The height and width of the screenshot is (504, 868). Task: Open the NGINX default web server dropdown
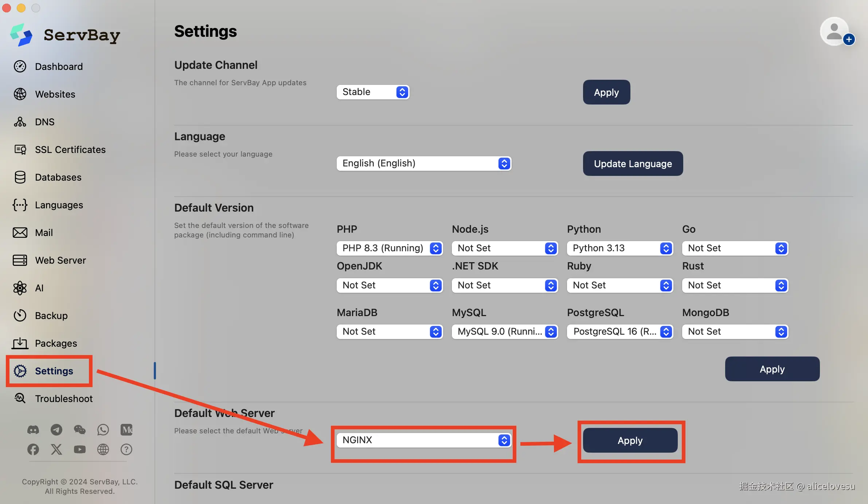pos(424,440)
